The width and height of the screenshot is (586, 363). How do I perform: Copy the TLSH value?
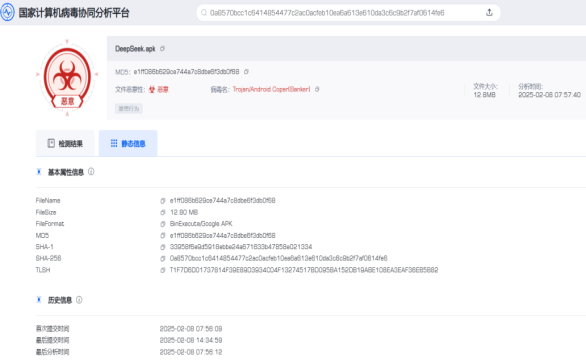(x=163, y=270)
